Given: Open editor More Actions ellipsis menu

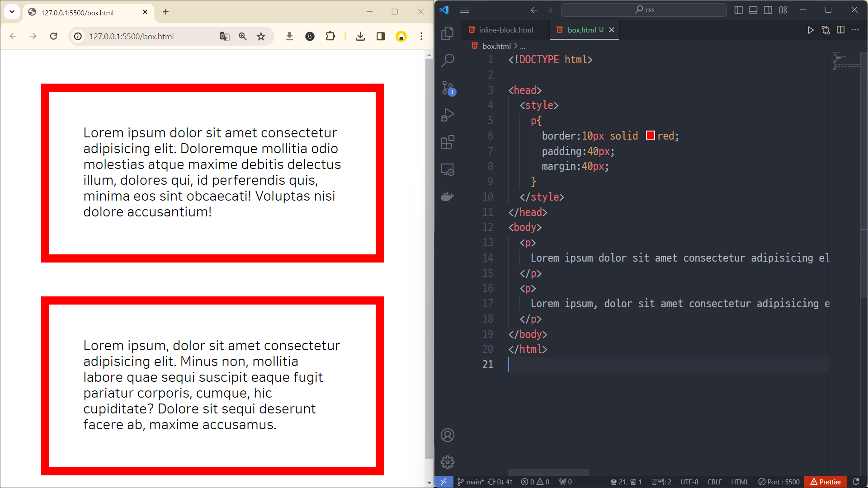Looking at the screenshot, I should 855,30.
